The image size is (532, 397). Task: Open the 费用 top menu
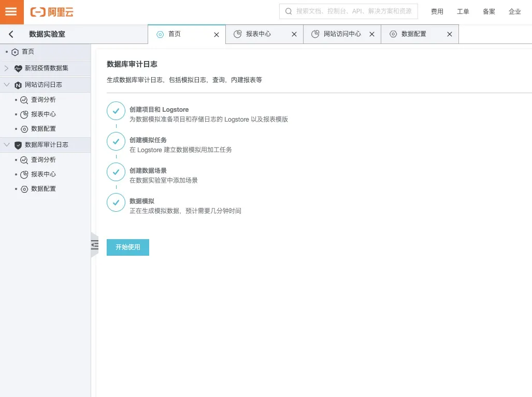coord(437,11)
